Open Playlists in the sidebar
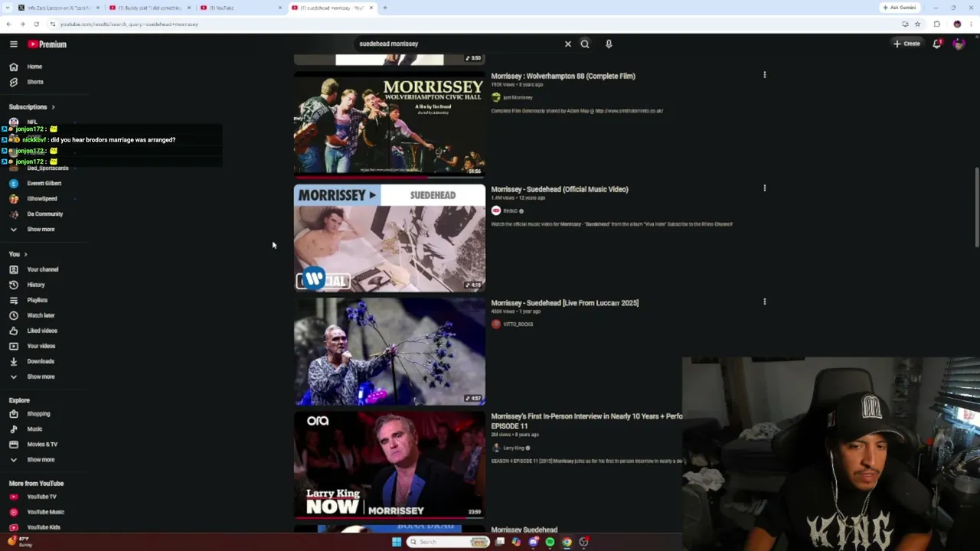980x551 pixels. coord(37,300)
